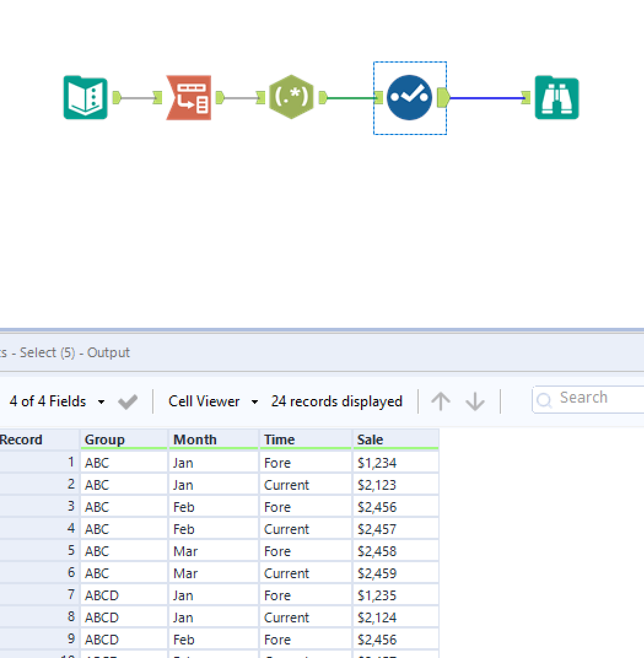Select the Transpose tool in the workflow

[x=188, y=97]
